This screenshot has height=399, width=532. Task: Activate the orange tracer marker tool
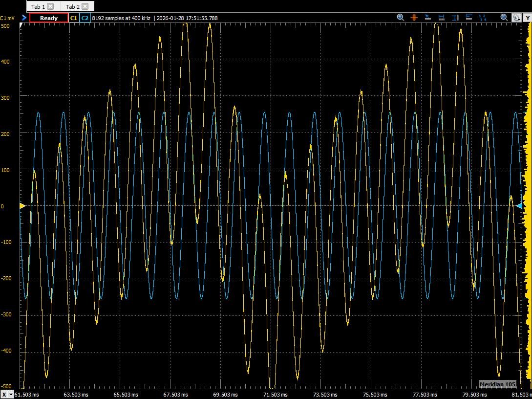coord(414,17)
